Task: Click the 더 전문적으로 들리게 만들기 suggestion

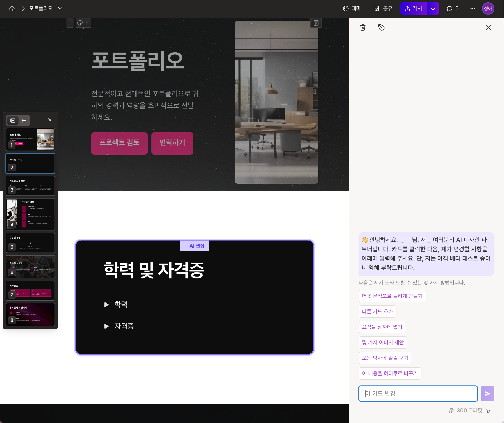Action: pos(392,296)
